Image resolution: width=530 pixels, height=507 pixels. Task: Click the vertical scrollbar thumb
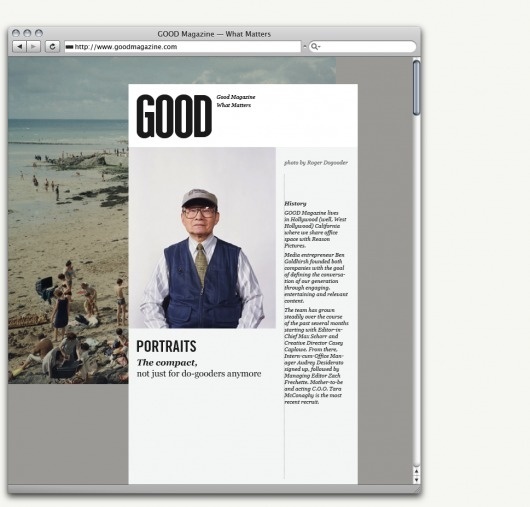416,87
